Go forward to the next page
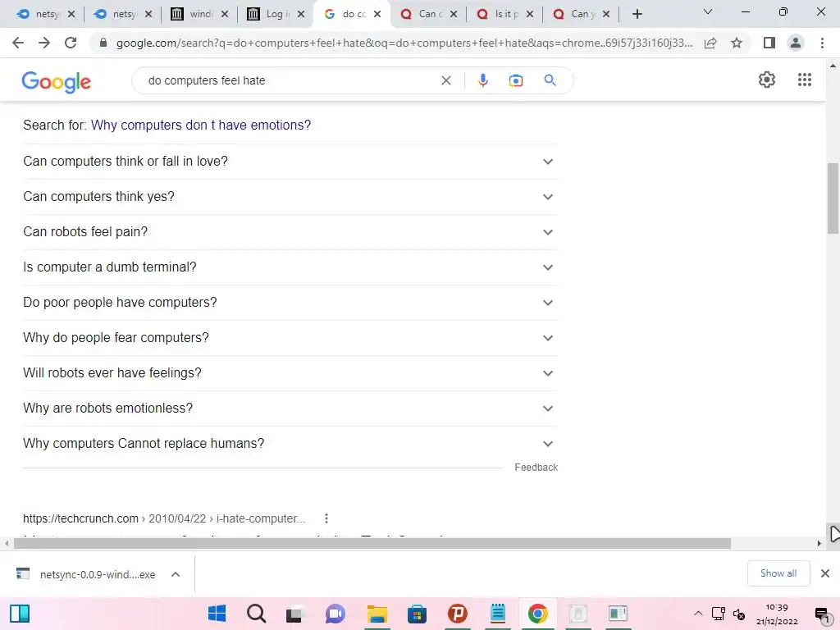This screenshot has width=840, height=630. pos(44,43)
